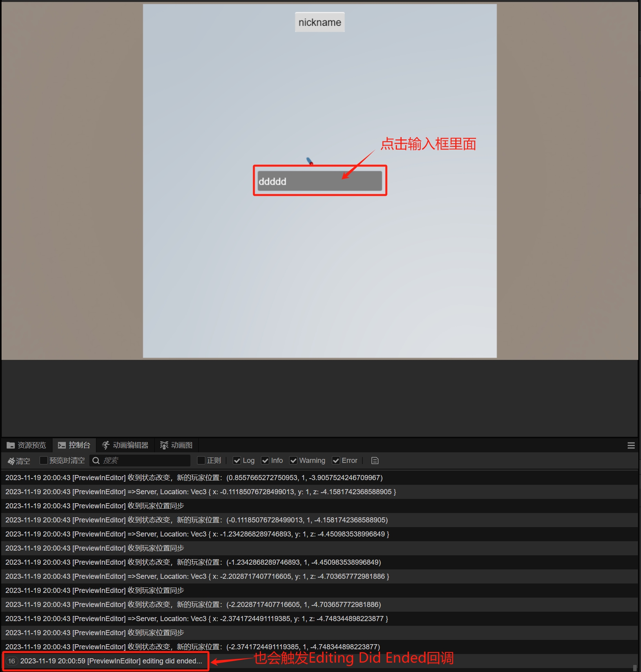Enable the 正则 regex search checkbox
641x672 pixels.
click(201, 461)
